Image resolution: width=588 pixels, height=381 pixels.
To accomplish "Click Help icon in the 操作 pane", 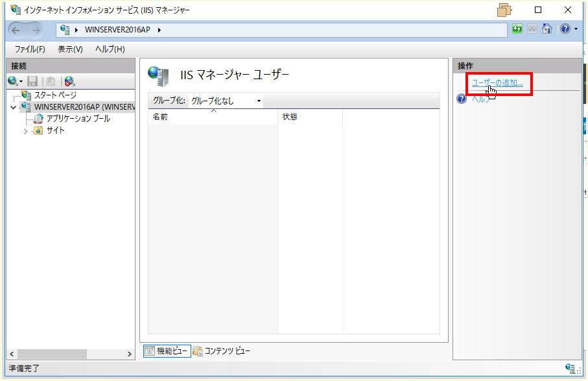I will 462,99.
